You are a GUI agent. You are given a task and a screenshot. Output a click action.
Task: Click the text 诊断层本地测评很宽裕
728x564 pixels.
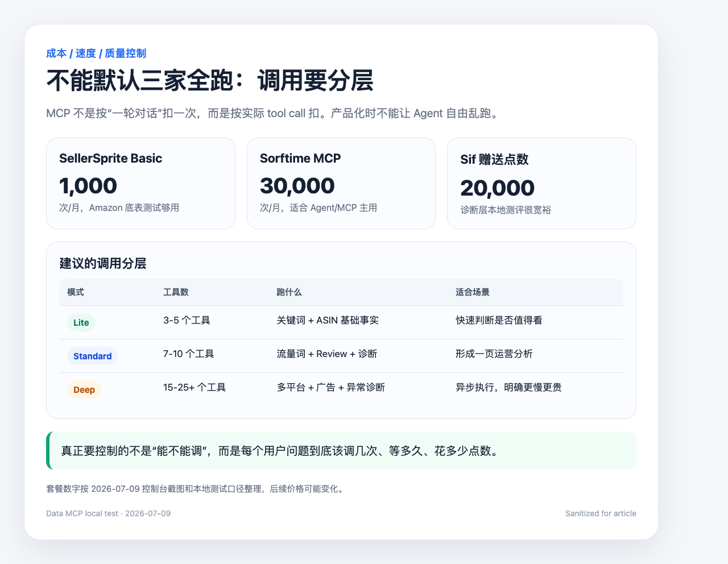click(x=506, y=210)
